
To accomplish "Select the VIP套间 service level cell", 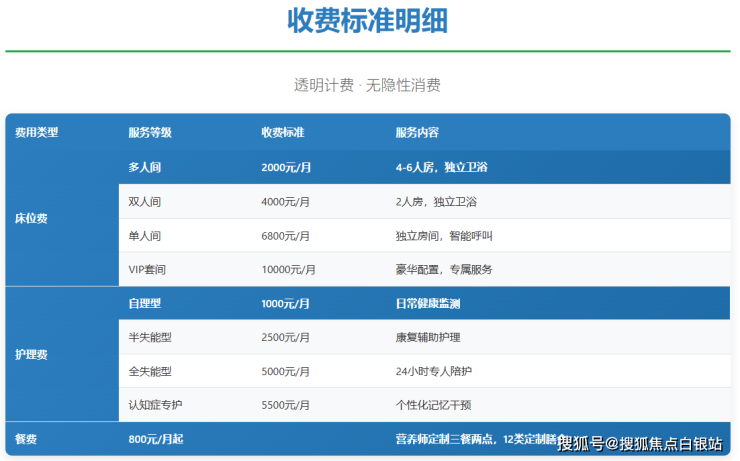I will (x=150, y=269).
